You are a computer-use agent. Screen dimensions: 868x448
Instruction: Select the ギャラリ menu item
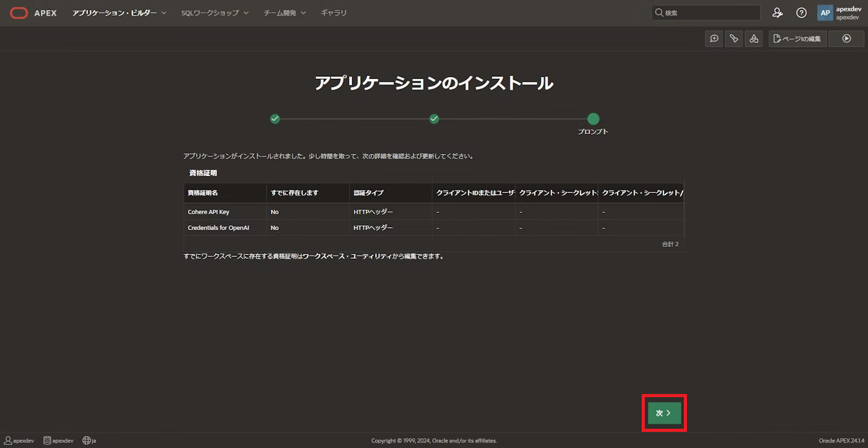[334, 12]
